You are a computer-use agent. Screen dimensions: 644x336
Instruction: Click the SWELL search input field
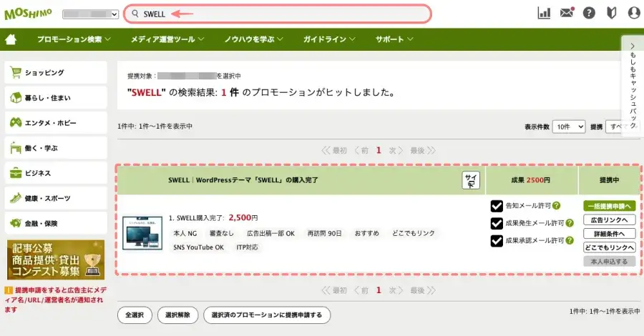click(278, 14)
